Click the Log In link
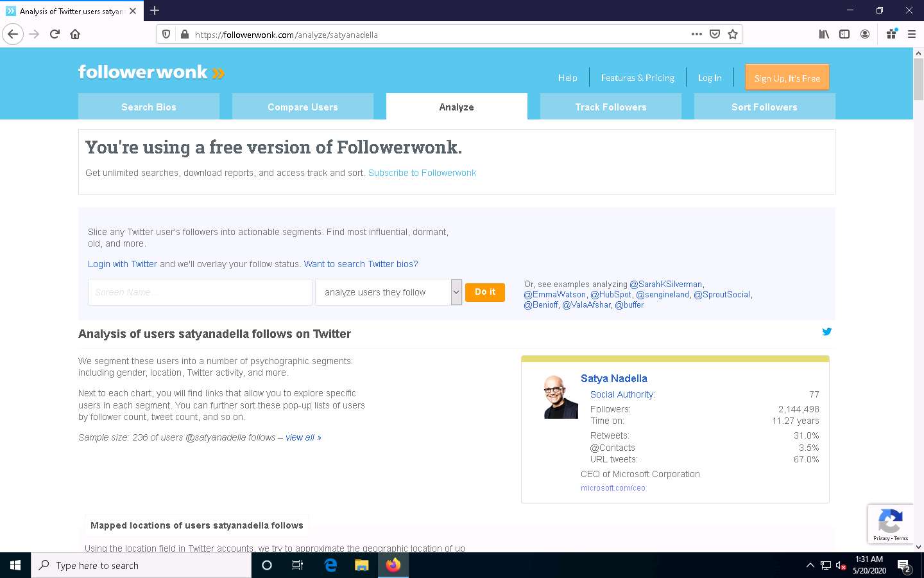Screen dimensions: 924x578 click(710, 78)
